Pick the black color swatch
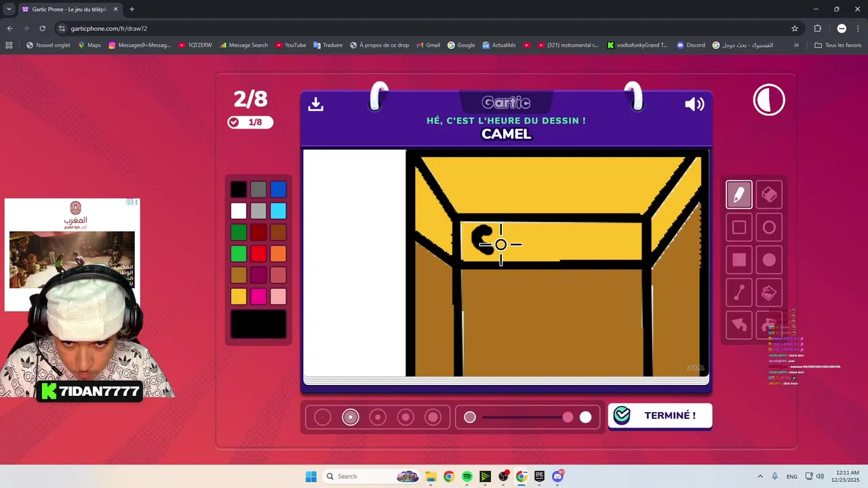Viewport: 868px width, 488px height. coord(239,190)
